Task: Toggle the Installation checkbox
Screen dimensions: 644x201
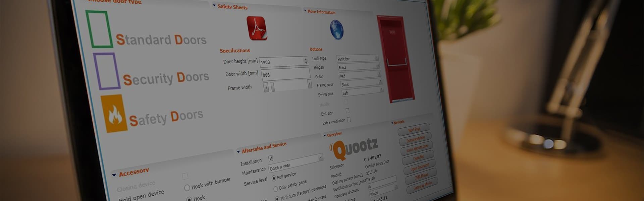Action: point(271,158)
